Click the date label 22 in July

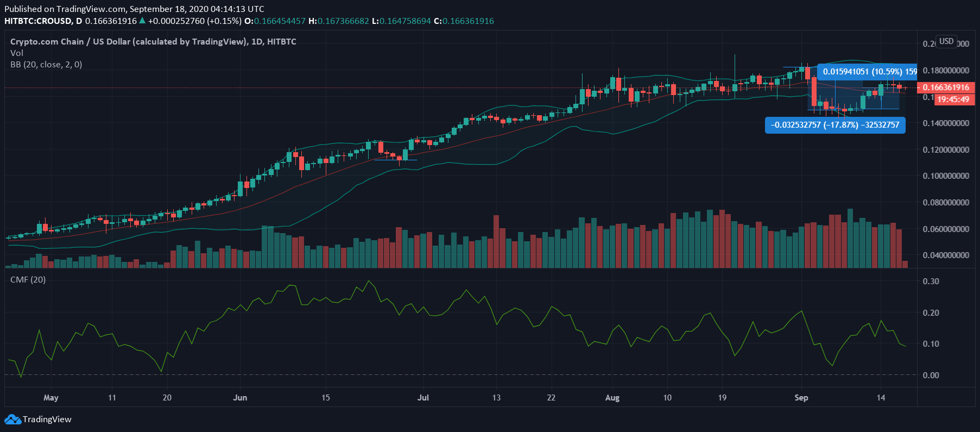tap(551, 398)
